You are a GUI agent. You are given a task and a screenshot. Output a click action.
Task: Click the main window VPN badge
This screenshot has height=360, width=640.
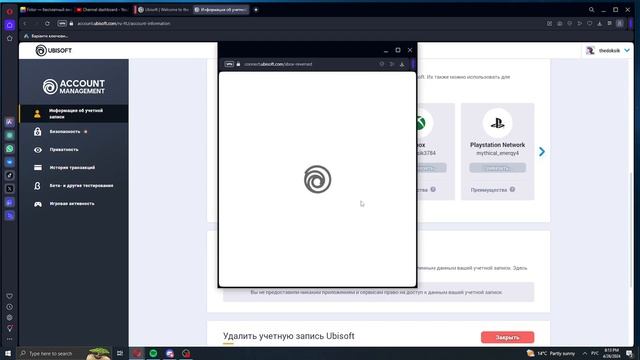point(62,24)
